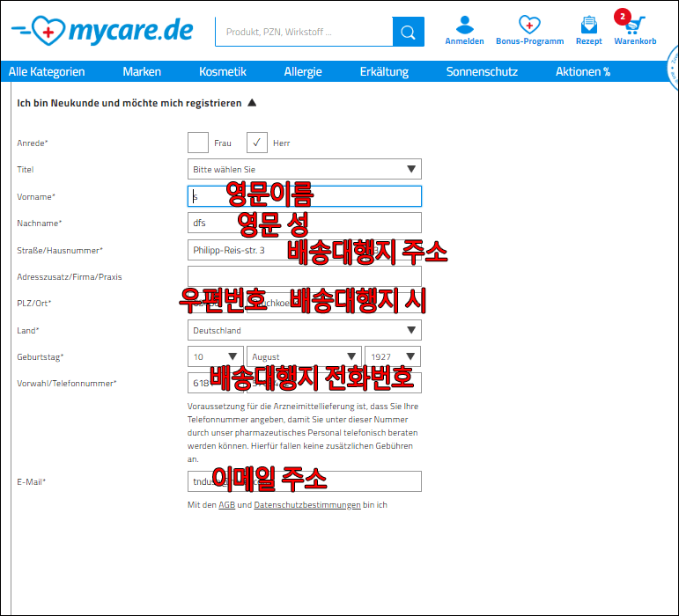Open the Alle Kategorien menu
Image resolution: width=679 pixels, height=616 pixels.
point(47,71)
